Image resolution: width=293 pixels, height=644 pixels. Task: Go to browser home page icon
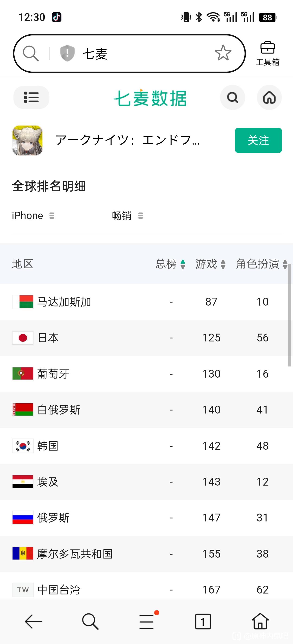click(260, 621)
